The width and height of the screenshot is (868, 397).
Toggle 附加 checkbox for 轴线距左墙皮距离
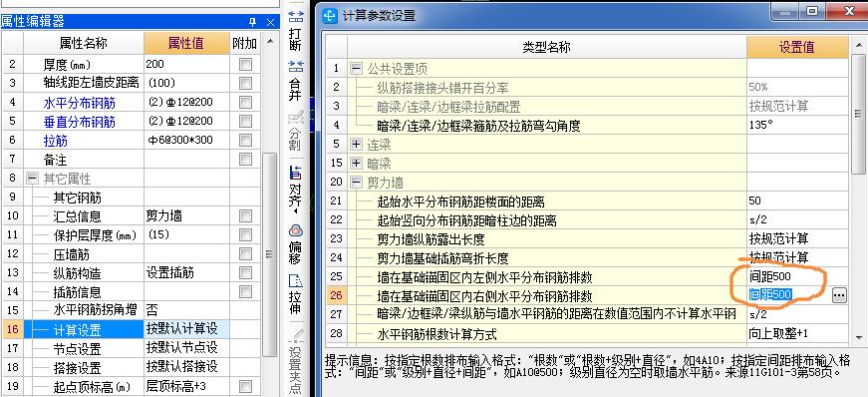tap(245, 83)
